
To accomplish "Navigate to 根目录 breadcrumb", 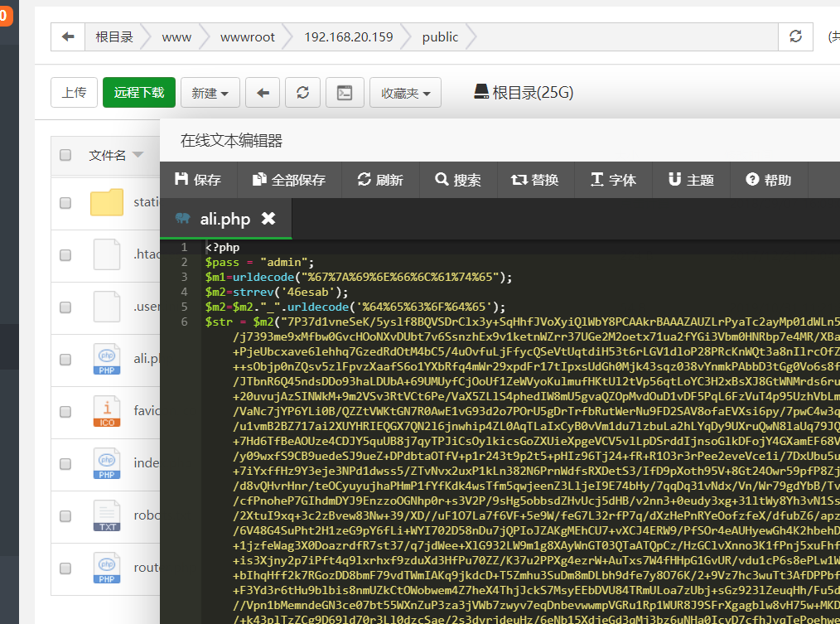I will click(x=114, y=37).
